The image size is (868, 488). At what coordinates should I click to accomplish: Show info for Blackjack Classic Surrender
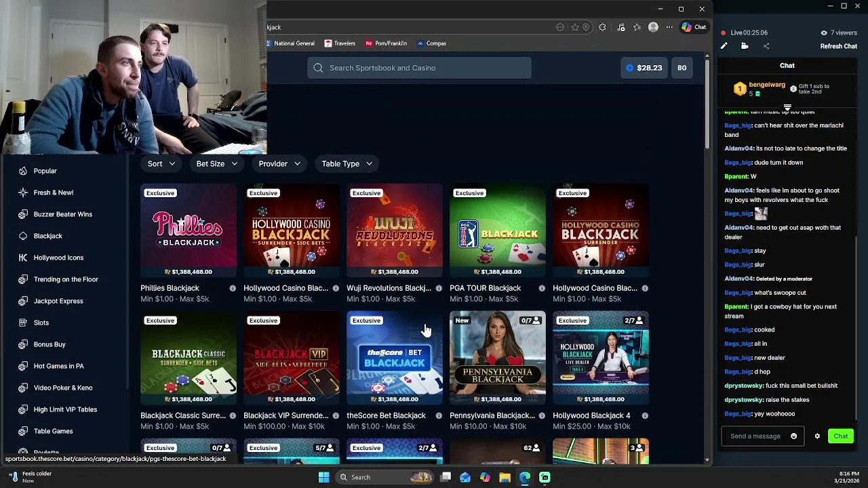233,415
